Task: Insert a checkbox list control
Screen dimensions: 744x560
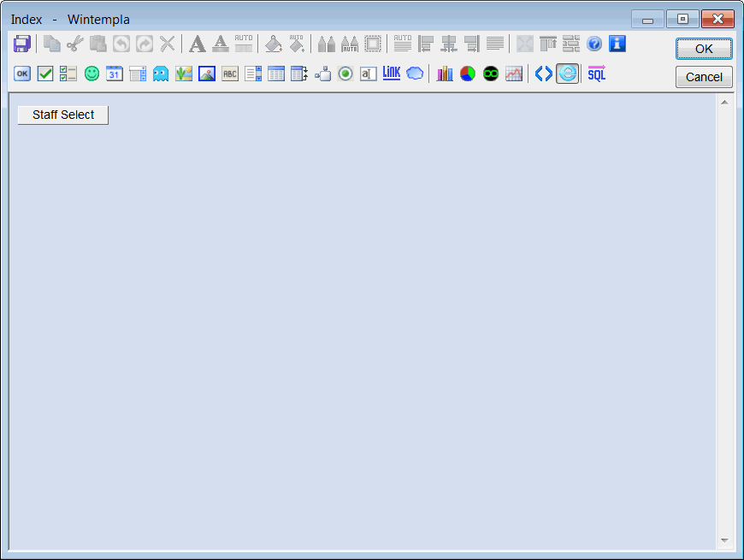Action: click(68, 74)
